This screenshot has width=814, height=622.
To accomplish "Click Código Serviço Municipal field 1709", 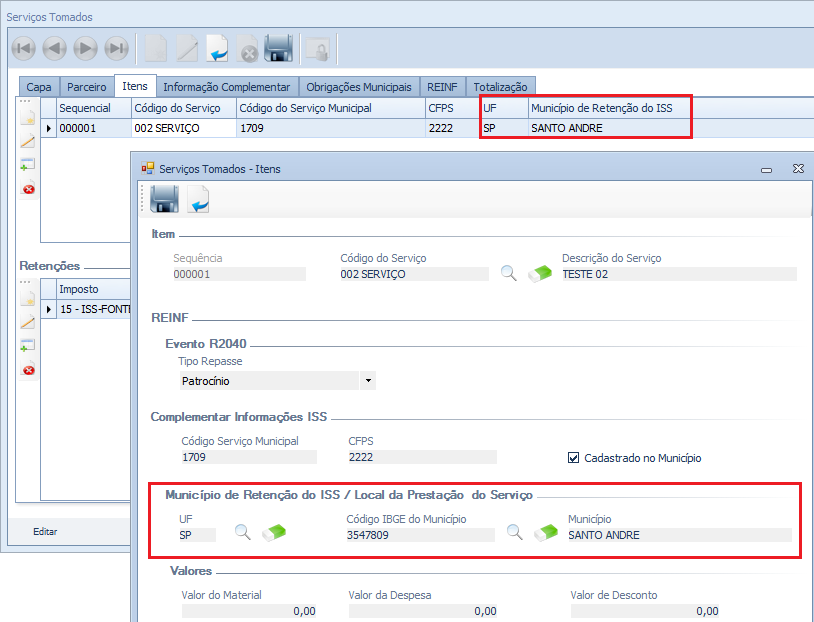I will coord(249,457).
